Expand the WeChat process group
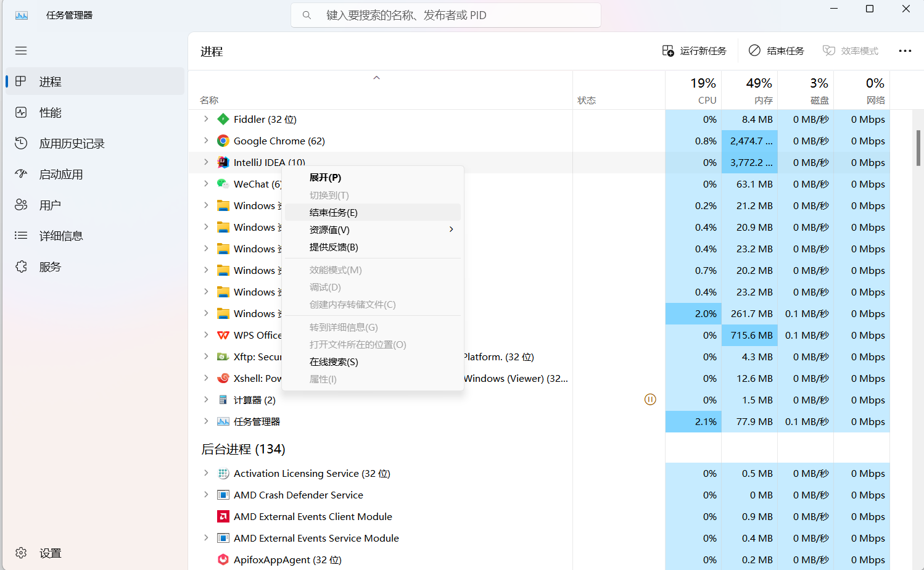This screenshot has height=570, width=924. point(206,184)
